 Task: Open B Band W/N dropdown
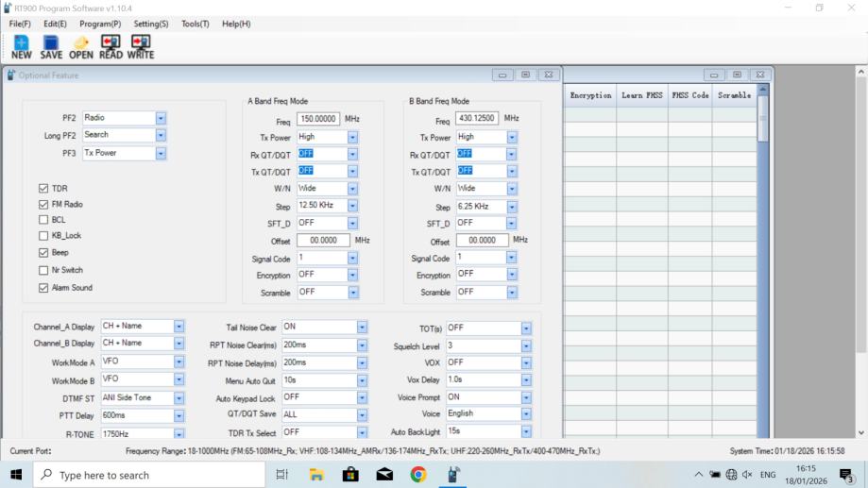point(512,189)
